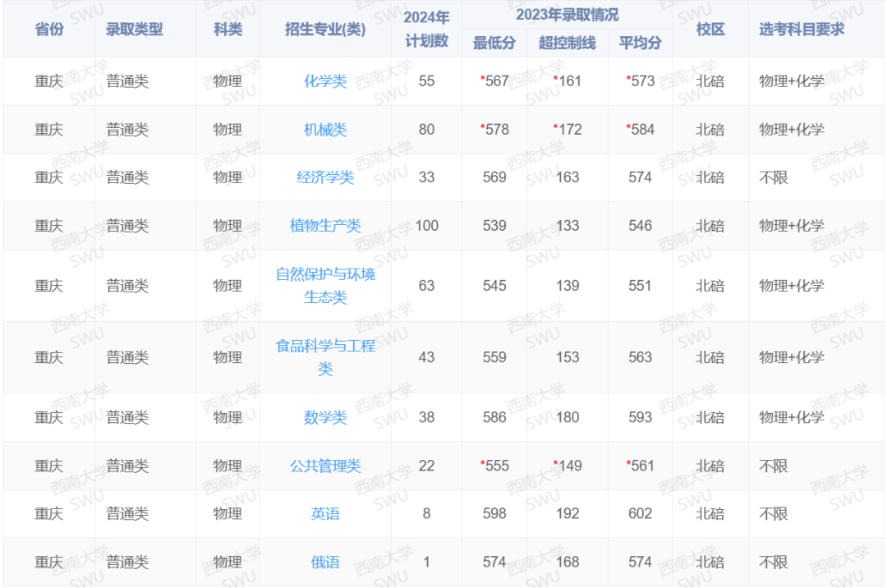Select average score 546 for 植物生产类

[641, 226]
